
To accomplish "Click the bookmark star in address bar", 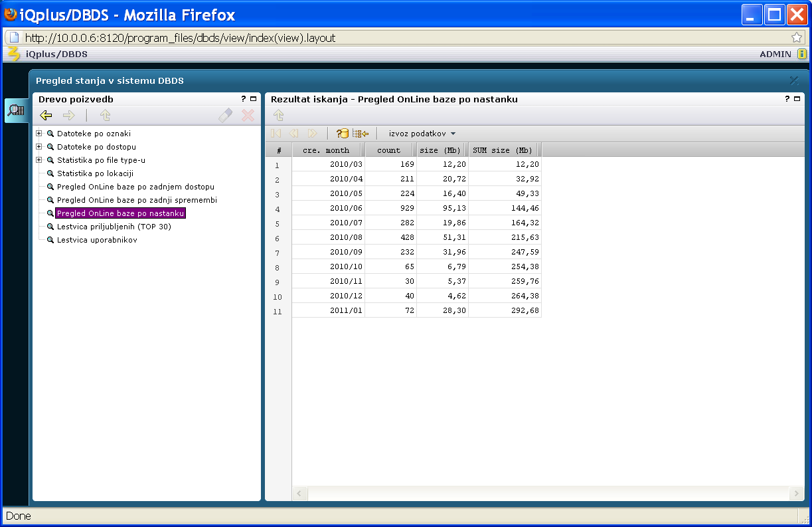I will point(797,38).
